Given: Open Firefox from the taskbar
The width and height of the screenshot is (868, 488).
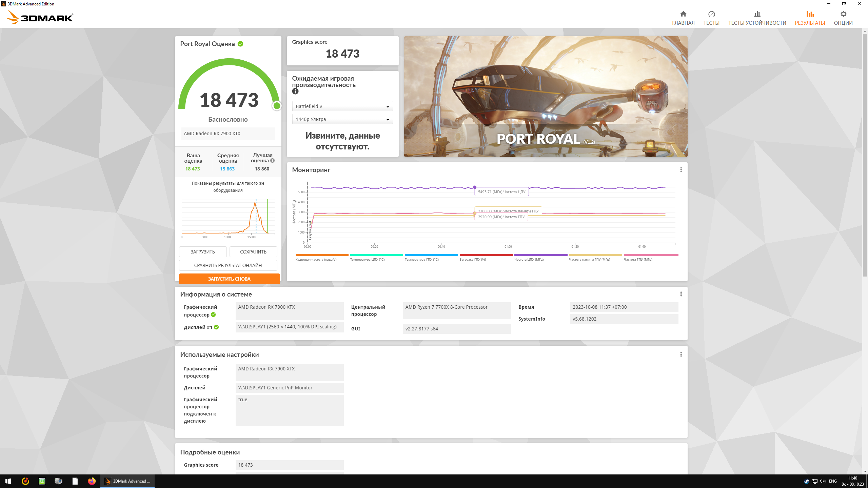Looking at the screenshot, I should (92, 481).
